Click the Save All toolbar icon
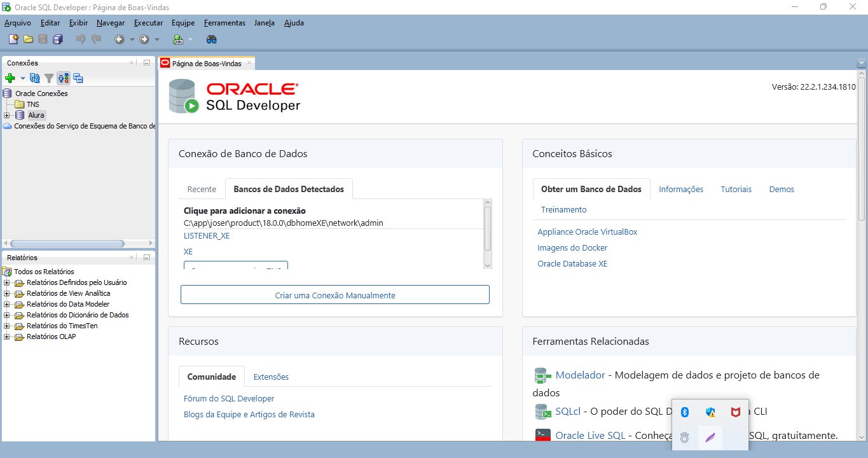 coord(57,39)
